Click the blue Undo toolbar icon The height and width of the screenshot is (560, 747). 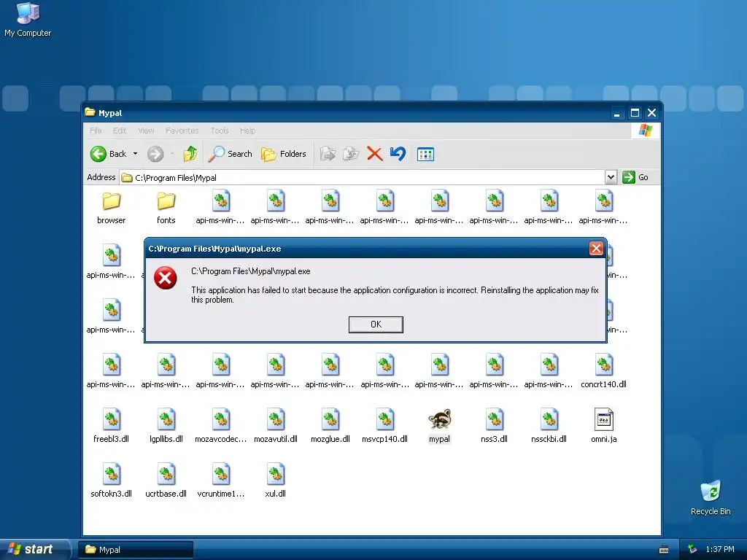398,154
